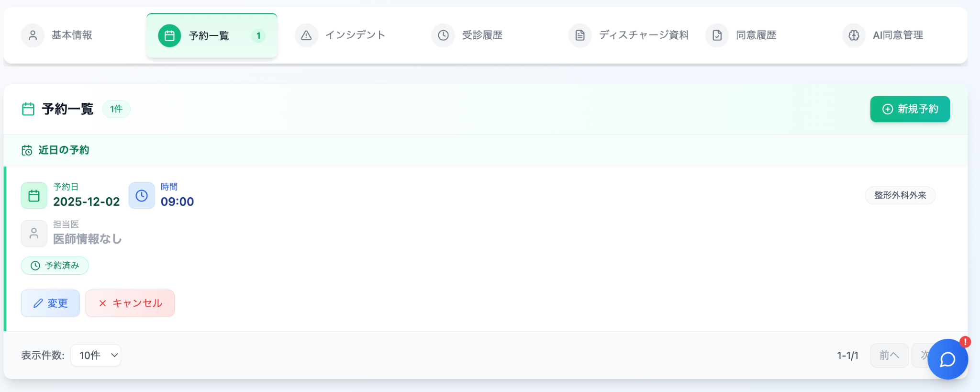Cancel the appointment with the キャンセル button
The image size is (980, 392).
coord(130,303)
